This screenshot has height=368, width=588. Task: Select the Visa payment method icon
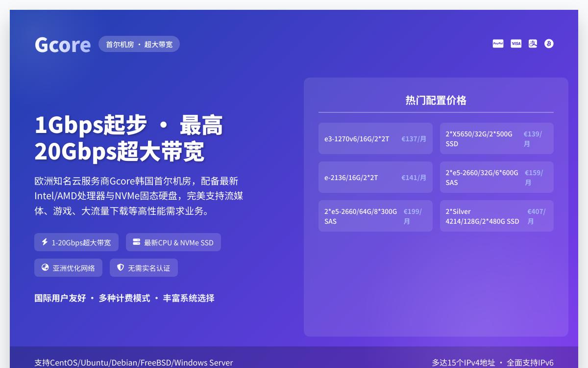pos(516,44)
